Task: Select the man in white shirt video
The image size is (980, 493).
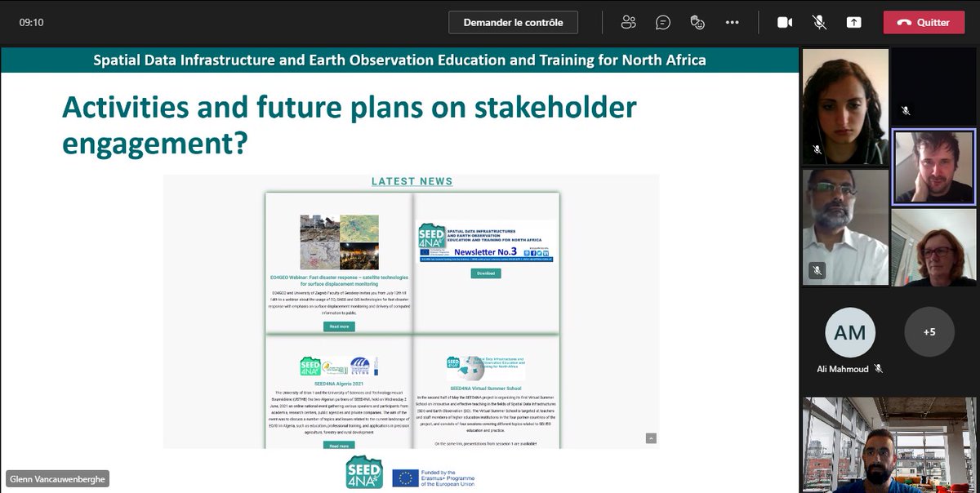Action: 844,227
